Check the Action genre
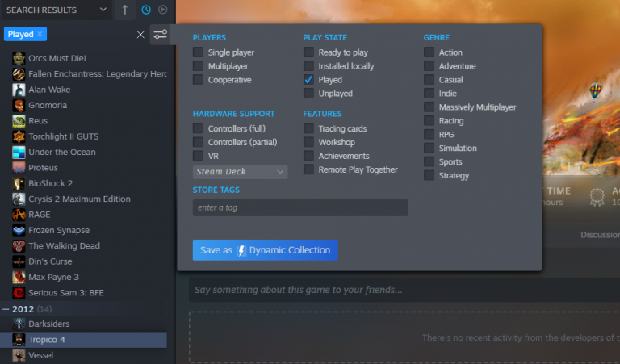 click(x=429, y=52)
